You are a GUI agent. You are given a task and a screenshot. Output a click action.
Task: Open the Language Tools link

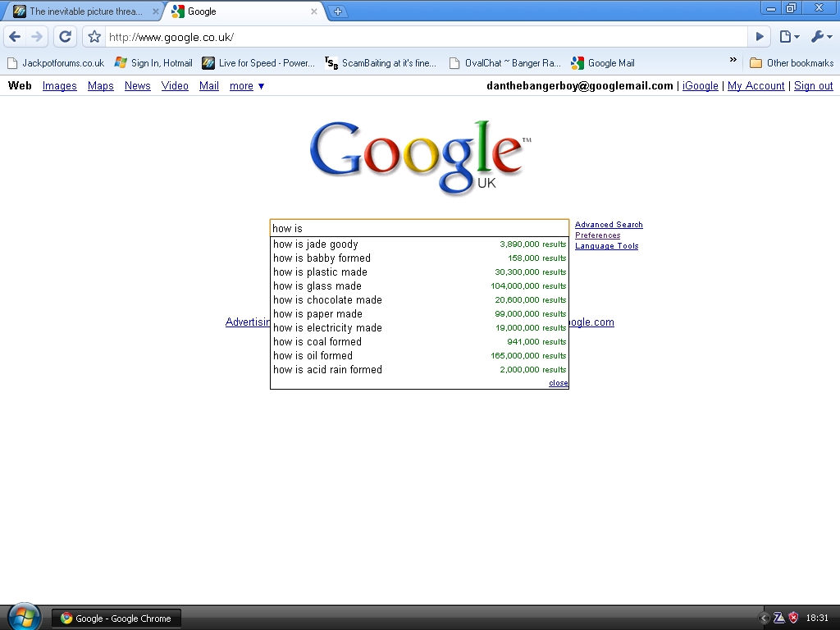coord(606,246)
